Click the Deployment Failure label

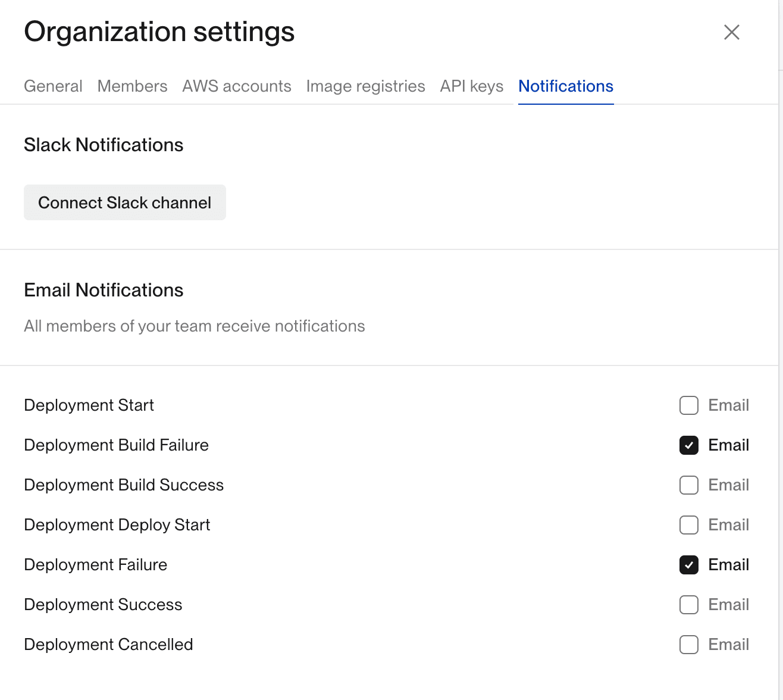click(95, 565)
